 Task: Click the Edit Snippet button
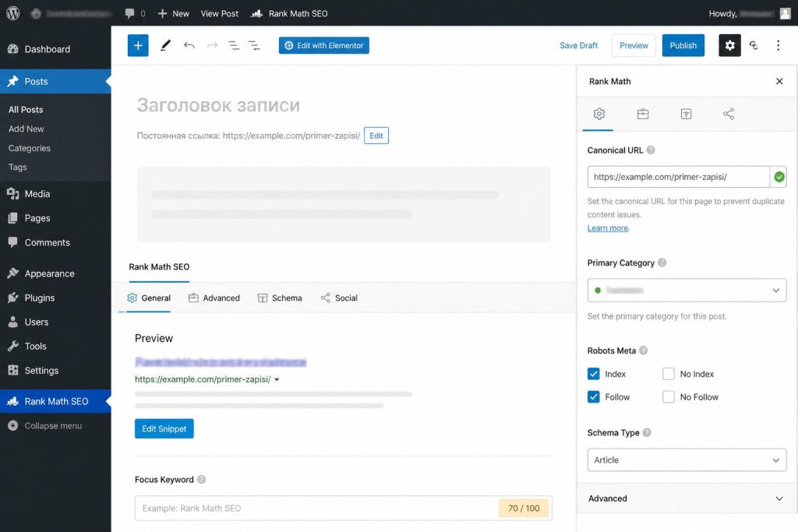164,428
